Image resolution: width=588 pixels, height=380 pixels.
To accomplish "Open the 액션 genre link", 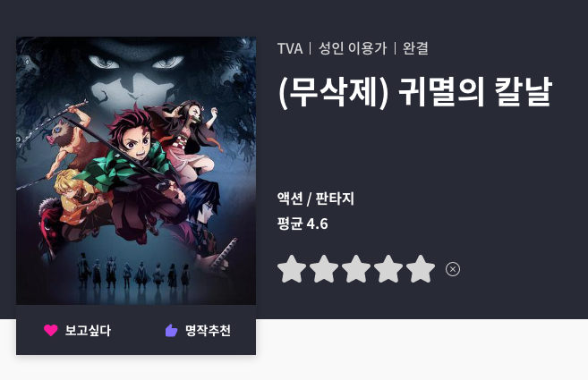I will [x=290, y=198].
